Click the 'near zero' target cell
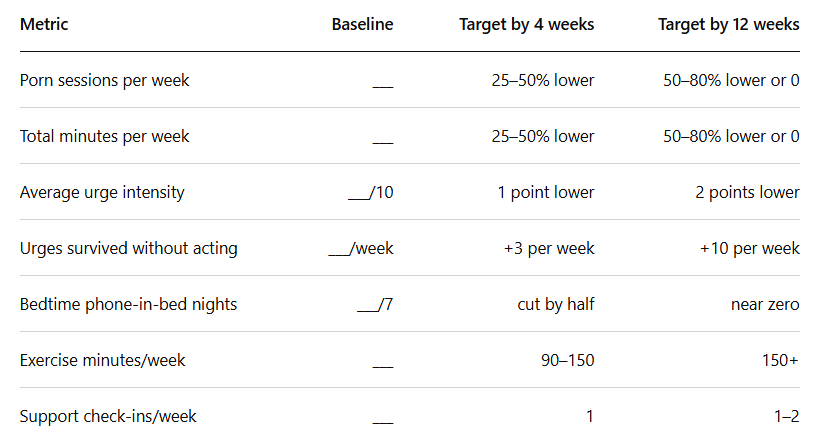The width and height of the screenshot is (836, 447). [765, 305]
